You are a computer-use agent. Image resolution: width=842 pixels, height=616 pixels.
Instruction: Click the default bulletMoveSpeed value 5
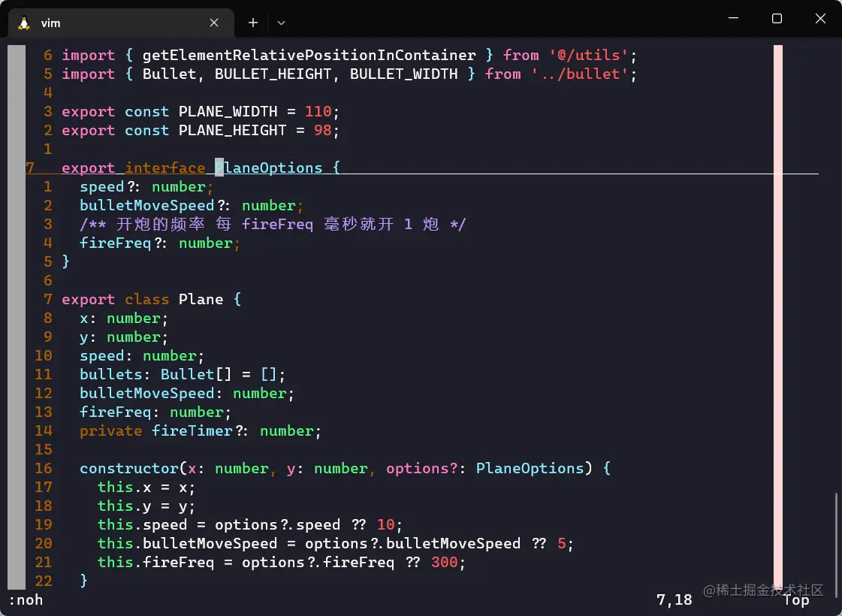(562, 543)
